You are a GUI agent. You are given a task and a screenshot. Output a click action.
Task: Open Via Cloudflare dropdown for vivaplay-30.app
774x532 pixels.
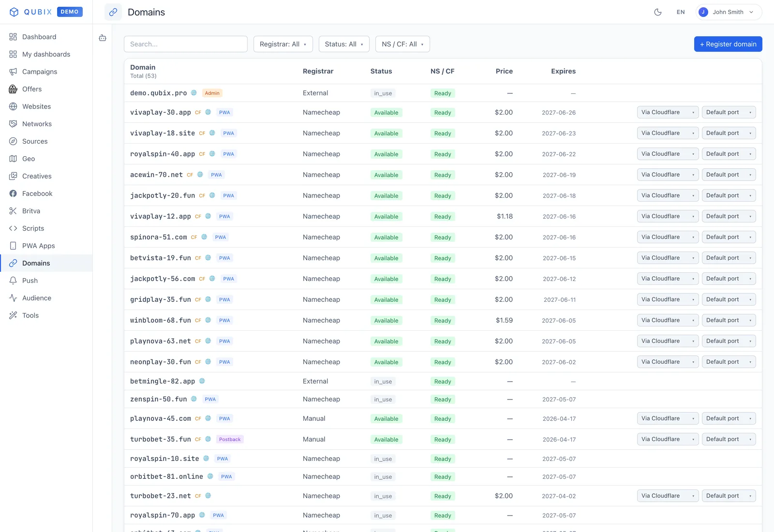click(x=668, y=112)
